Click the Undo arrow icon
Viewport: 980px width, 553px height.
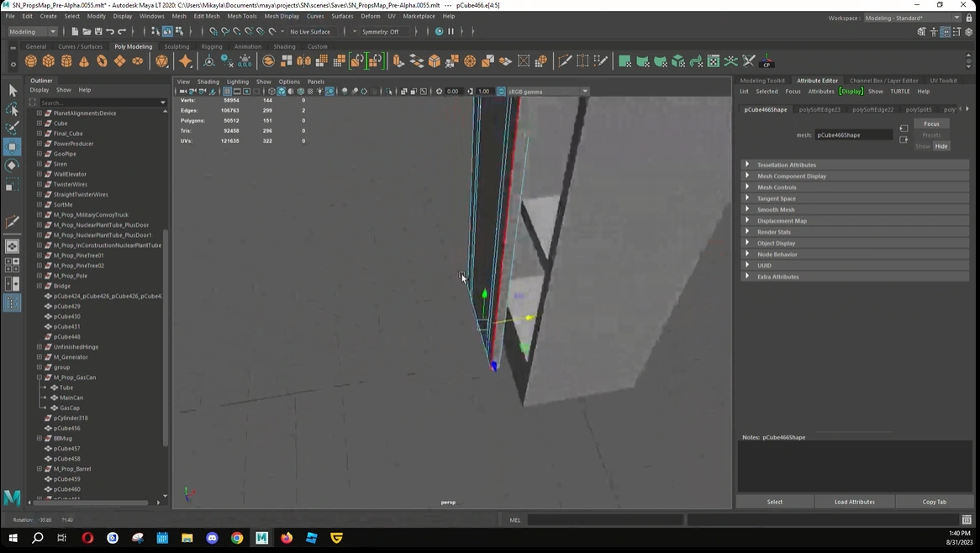pos(110,32)
